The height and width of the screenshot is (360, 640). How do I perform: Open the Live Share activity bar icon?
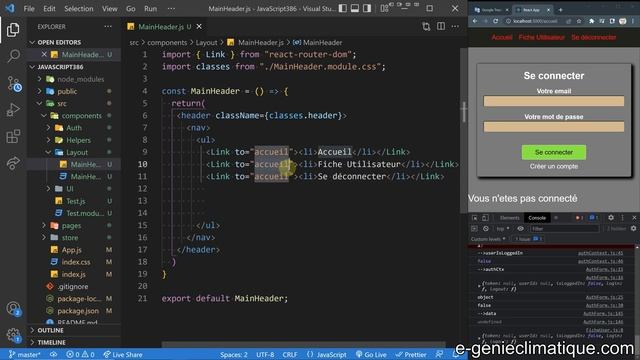13,163
